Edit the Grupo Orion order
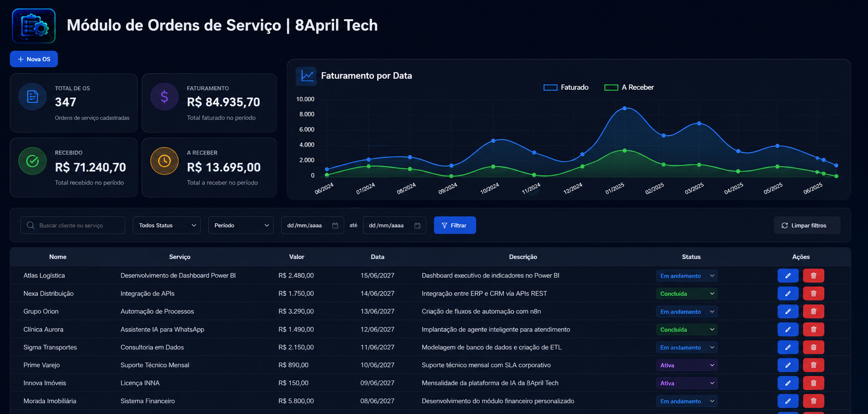The image size is (868, 414). pyautogui.click(x=788, y=311)
